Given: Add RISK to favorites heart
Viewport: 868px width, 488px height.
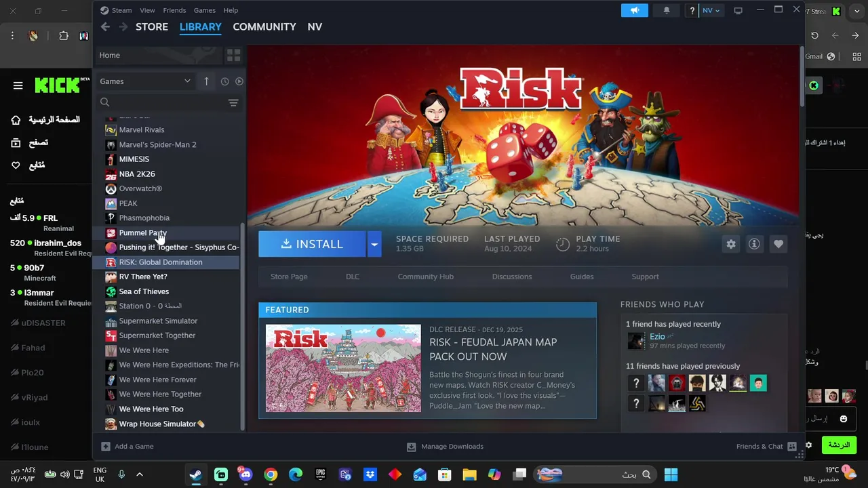Looking at the screenshot, I should tap(778, 244).
